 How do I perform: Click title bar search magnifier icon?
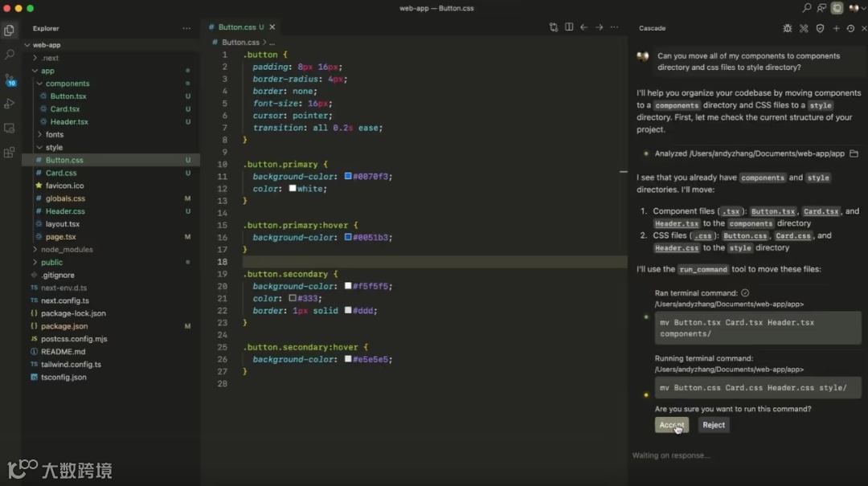[x=807, y=8]
